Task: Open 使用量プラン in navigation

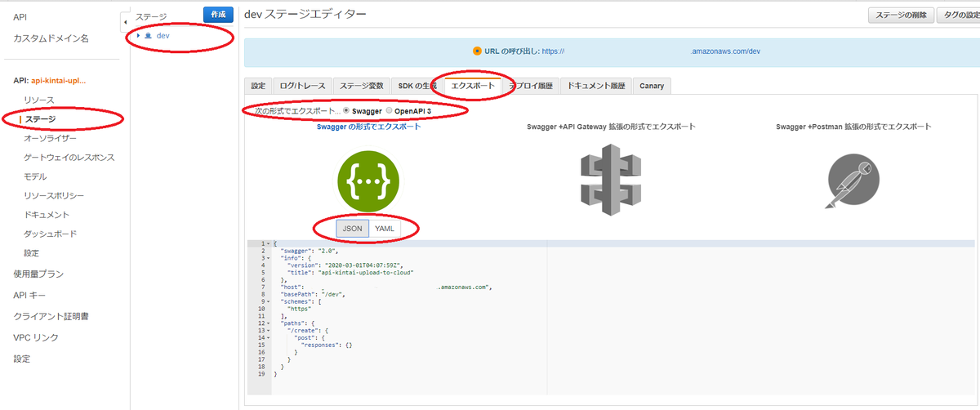Action: (x=38, y=274)
